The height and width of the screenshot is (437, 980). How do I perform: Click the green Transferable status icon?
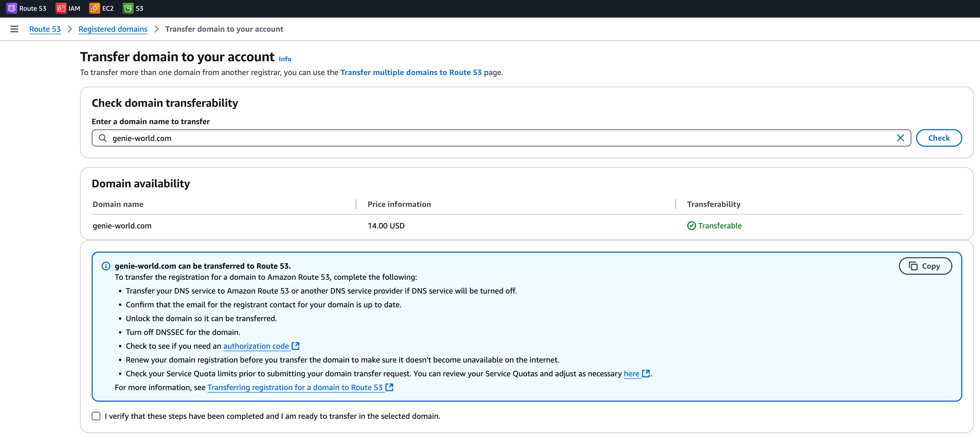pyautogui.click(x=691, y=226)
